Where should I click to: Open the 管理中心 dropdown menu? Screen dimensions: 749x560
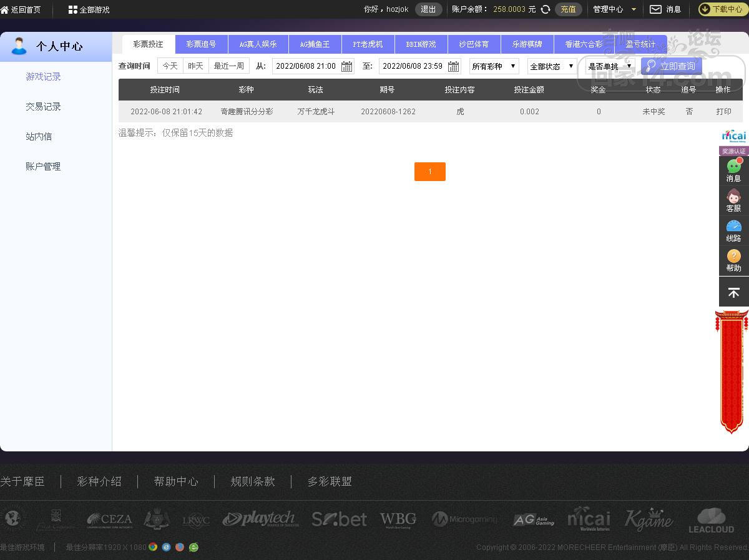tap(614, 9)
